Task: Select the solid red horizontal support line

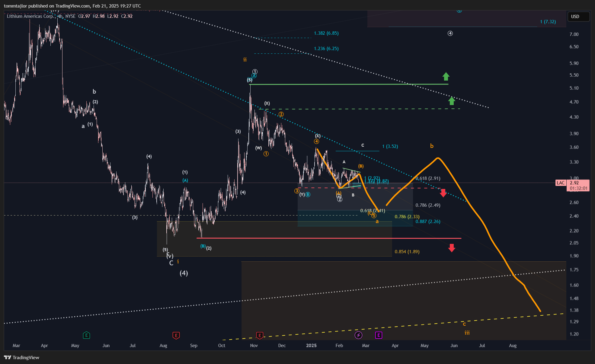Action: (x=329, y=238)
